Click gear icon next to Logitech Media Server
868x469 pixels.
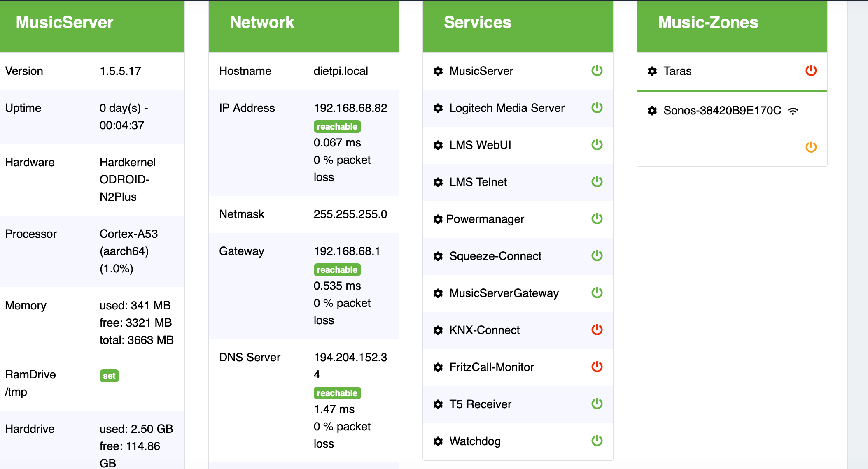pos(438,108)
